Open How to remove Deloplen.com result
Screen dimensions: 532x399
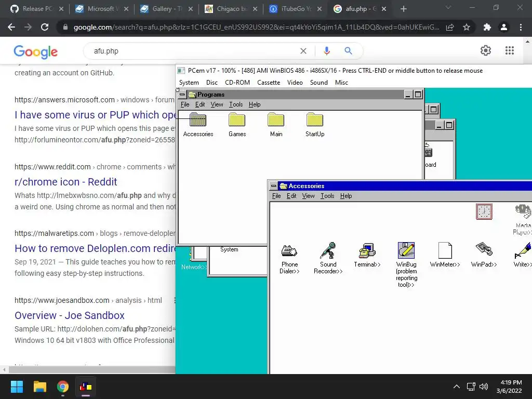coord(96,248)
